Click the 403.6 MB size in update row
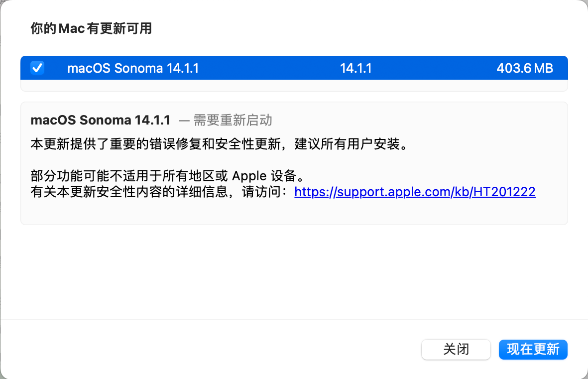Screen dimensions: 588x379 click(x=524, y=68)
